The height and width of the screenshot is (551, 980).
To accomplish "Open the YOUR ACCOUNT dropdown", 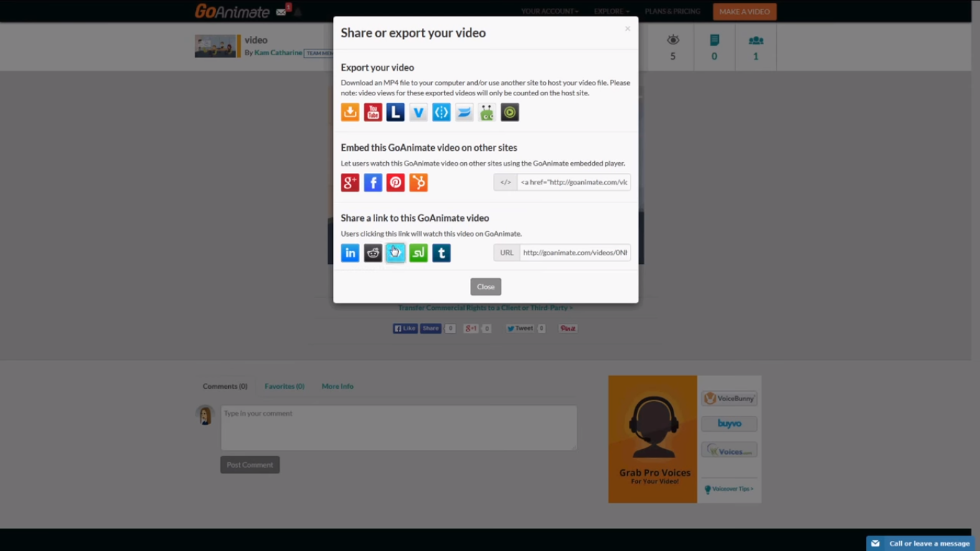I will 549,11.
